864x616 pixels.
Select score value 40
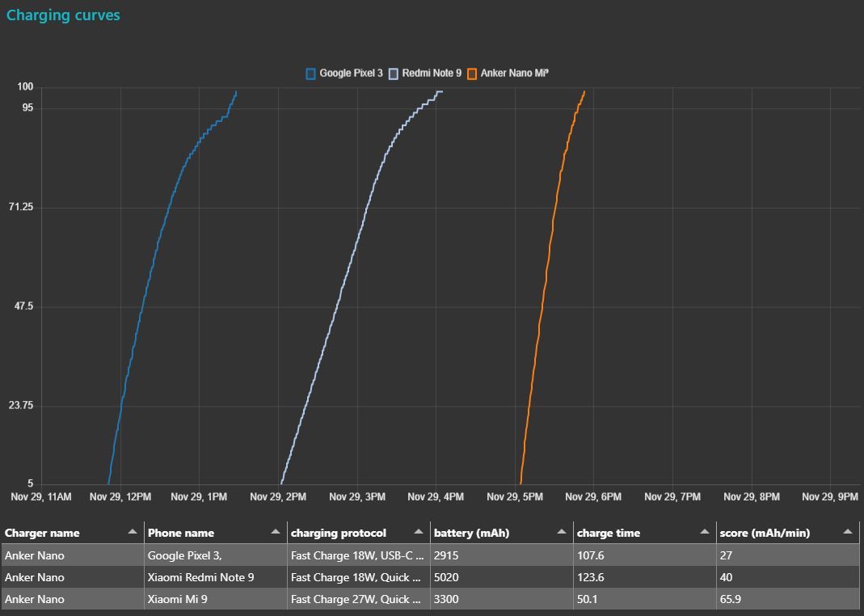coord(788,577)
